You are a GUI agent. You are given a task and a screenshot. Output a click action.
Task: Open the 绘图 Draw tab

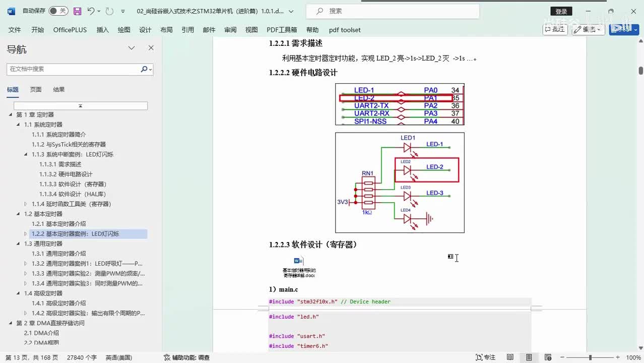124,30
